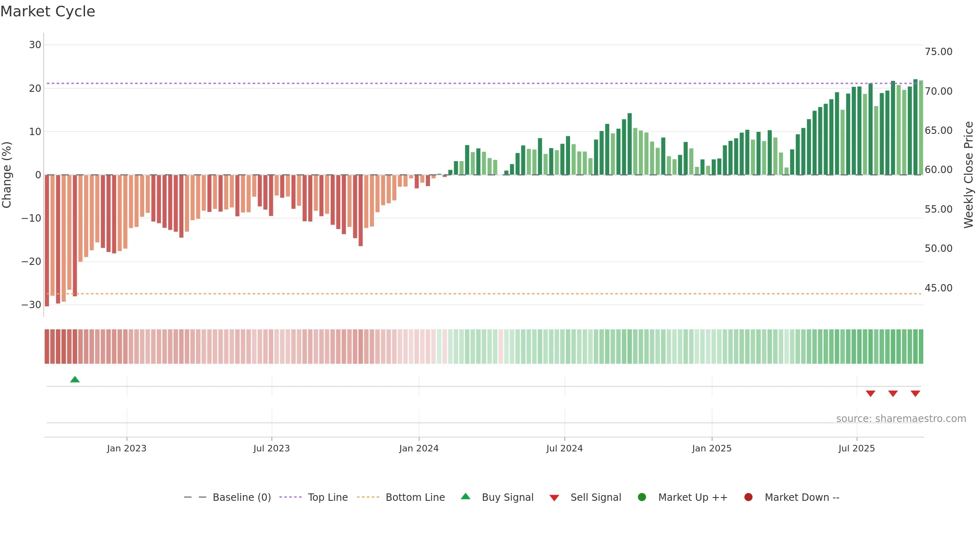Click the 50.00 price axis label
Image resolution: width=980 pixels, height=551 pixels.
pos(938,249)
